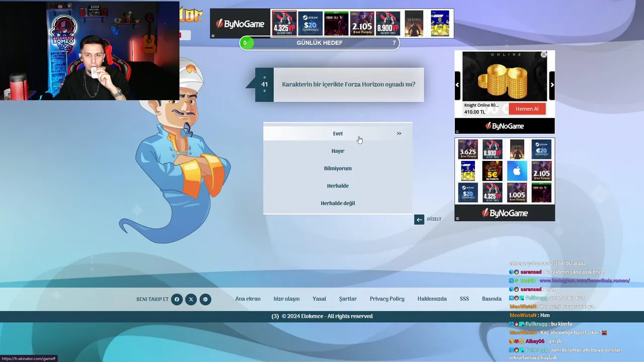Open the bize ulaşın link
644x362 pixels.
[x=286, y=299]
